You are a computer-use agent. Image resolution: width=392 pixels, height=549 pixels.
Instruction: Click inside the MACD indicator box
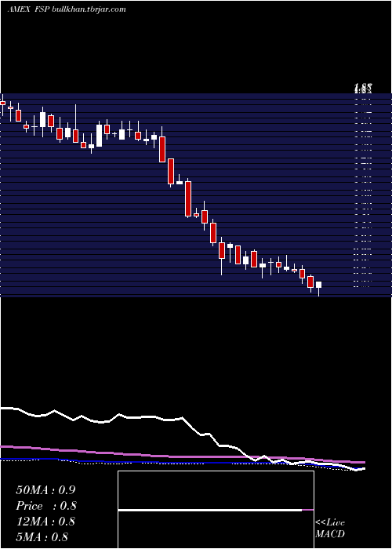[x=216, y=510]
